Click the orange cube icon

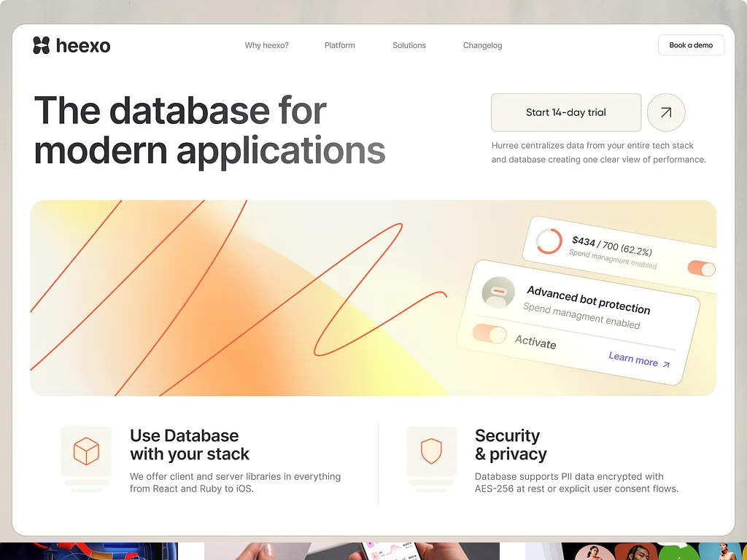click(x=86, y=451)
